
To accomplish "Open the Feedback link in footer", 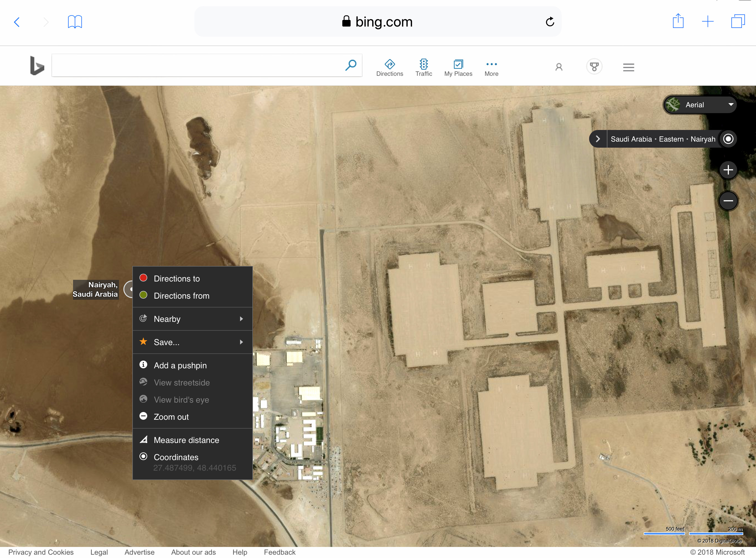I will coord(279,552).
